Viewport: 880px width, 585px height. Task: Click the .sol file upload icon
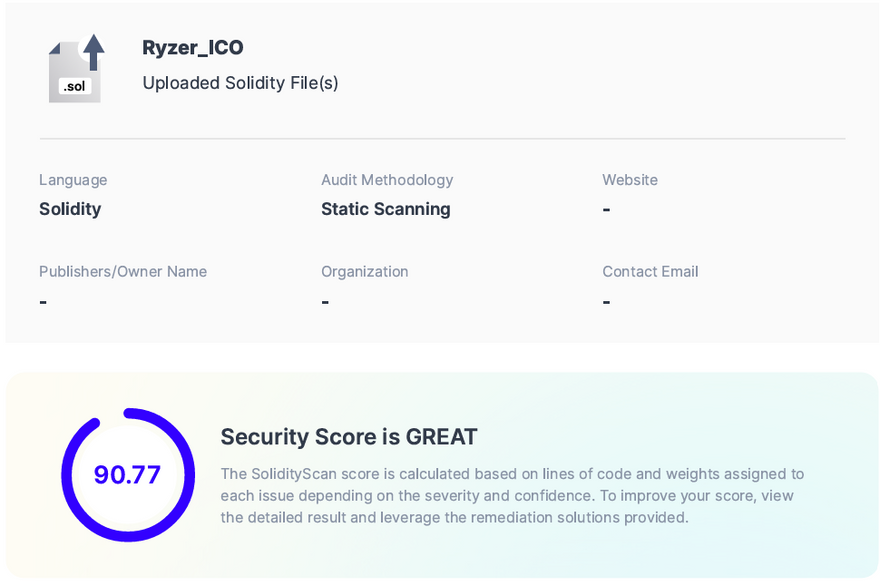76,68
